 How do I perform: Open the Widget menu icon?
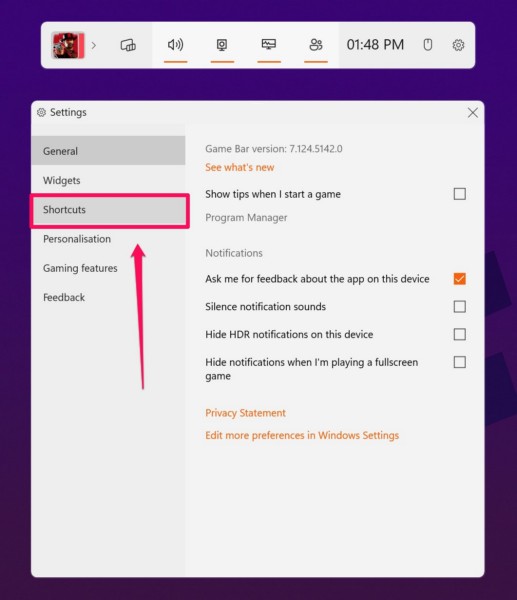tap(128, 45)
